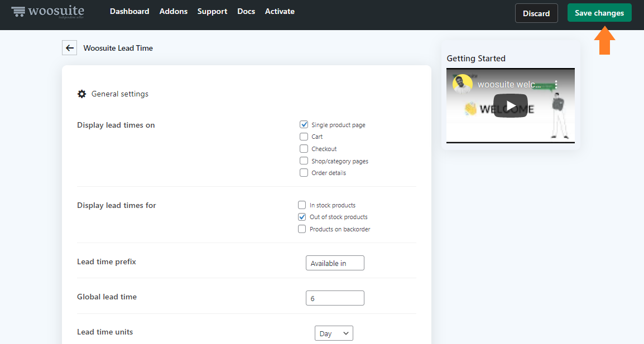
Task: Open the Support menu item
Action: point(212,12)
